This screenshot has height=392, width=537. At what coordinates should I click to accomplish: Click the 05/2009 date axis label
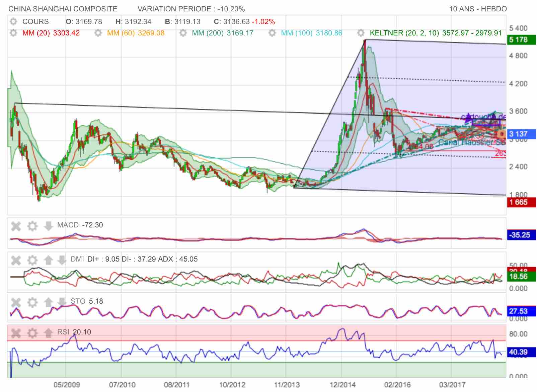67,385
